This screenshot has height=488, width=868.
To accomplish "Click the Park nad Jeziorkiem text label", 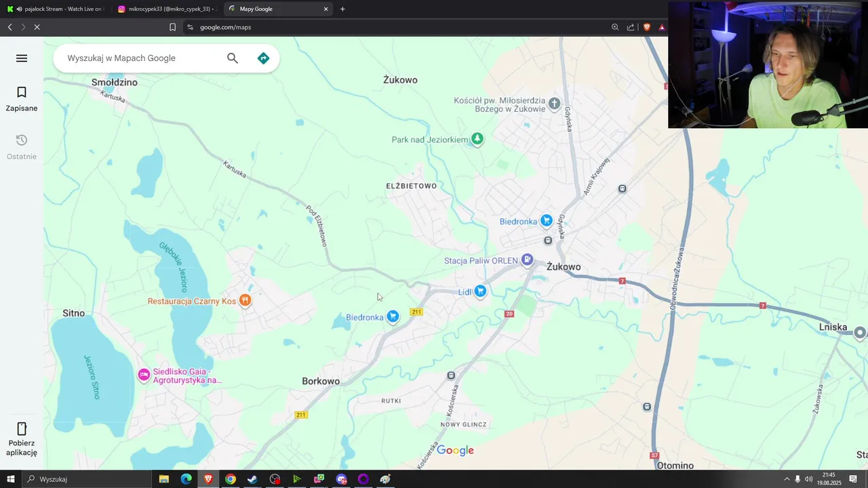I will pos(430,140).
